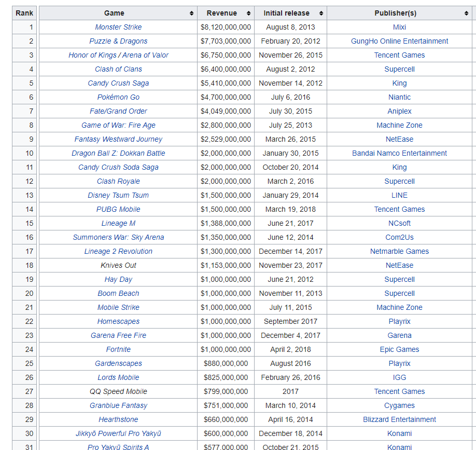Select release date August 8, 2013
Viewport: 476px width, 450px height.
pos(290,27)
